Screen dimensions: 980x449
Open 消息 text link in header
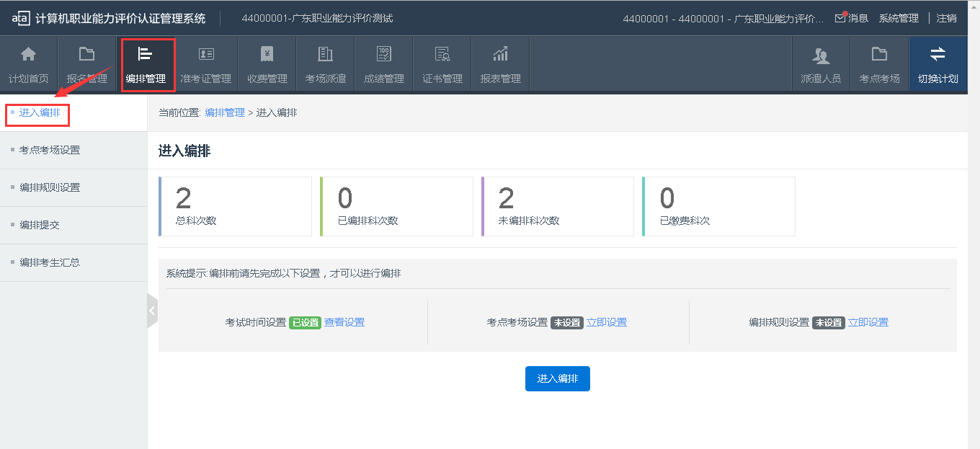coord(858,18)
